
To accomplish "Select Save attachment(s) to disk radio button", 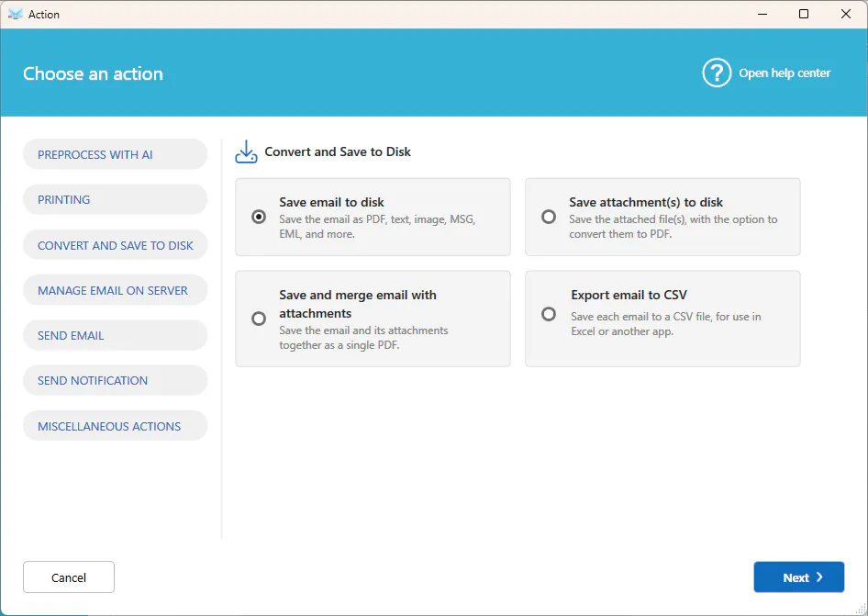I will coord(549,217).
